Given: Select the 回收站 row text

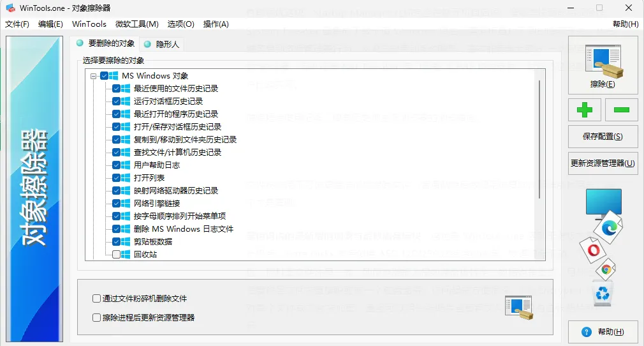Looking at the screenshot, I should coord(145,254).
